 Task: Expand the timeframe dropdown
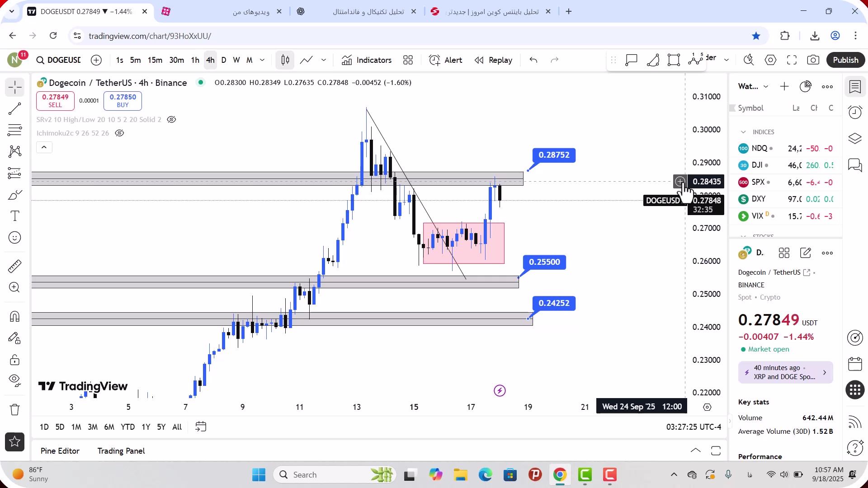pos(262,60)
